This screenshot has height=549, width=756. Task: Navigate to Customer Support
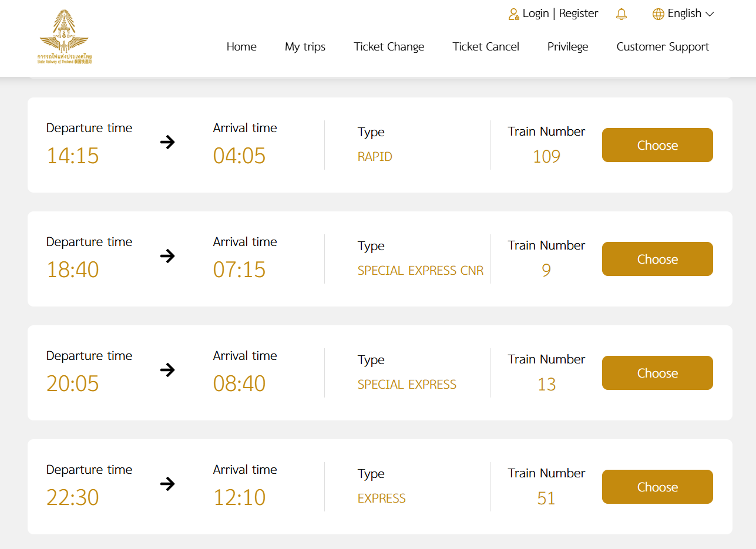[x=662, y=46]
